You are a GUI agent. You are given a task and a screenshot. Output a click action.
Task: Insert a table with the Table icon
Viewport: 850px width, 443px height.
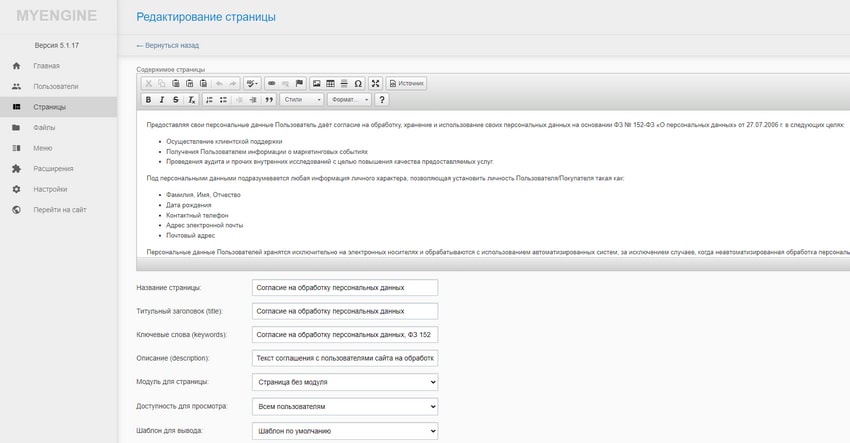click(330, 84)
